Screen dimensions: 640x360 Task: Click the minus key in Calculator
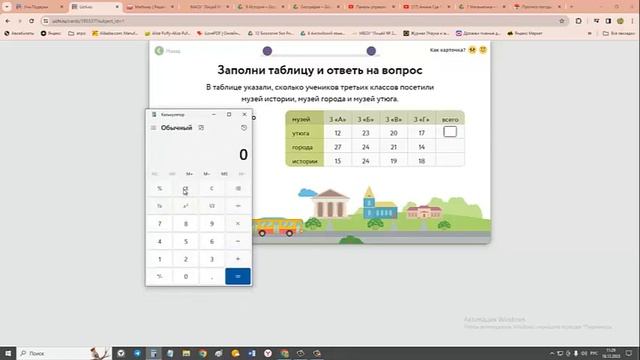(x=238, y=241)
